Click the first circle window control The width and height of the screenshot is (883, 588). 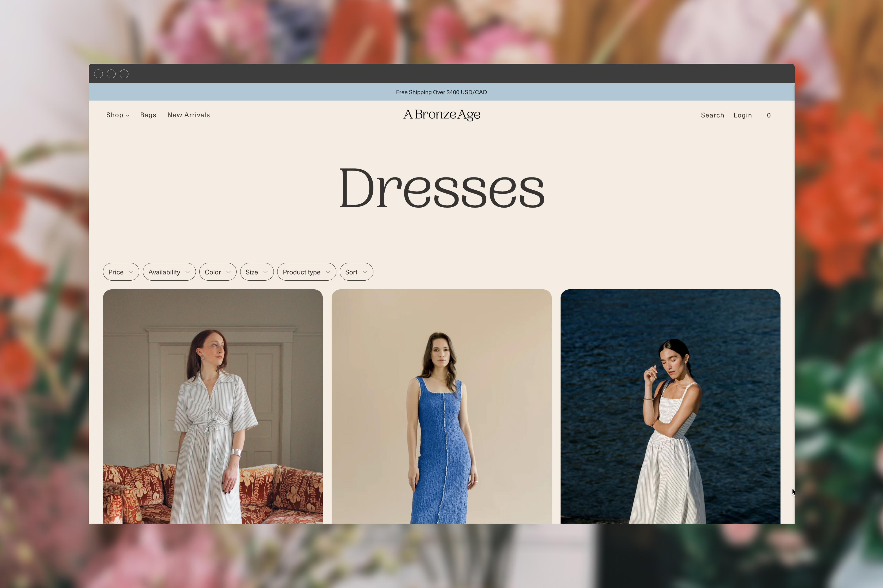[x=98, y=74]
